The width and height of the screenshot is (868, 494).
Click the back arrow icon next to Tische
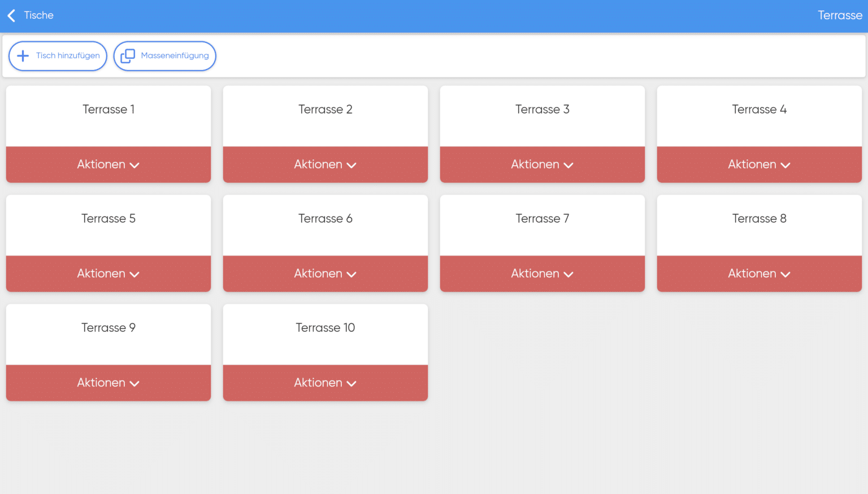pos(11,15)
